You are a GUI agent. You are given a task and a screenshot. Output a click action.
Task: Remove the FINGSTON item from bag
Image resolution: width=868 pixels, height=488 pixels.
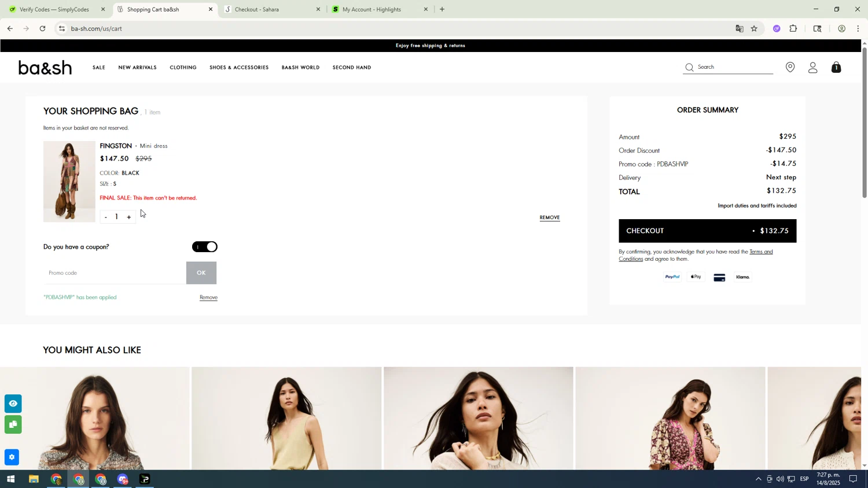(550, 218)
